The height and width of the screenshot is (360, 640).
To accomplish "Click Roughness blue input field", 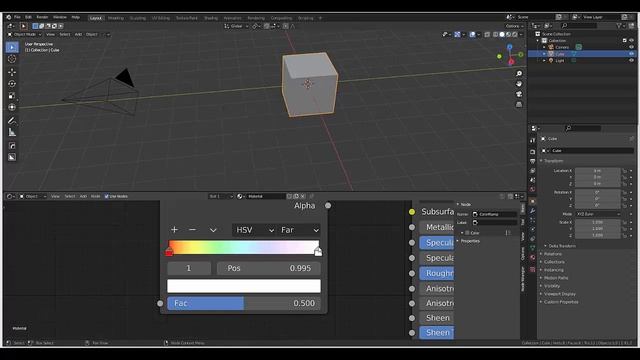I will click(436, 273).
